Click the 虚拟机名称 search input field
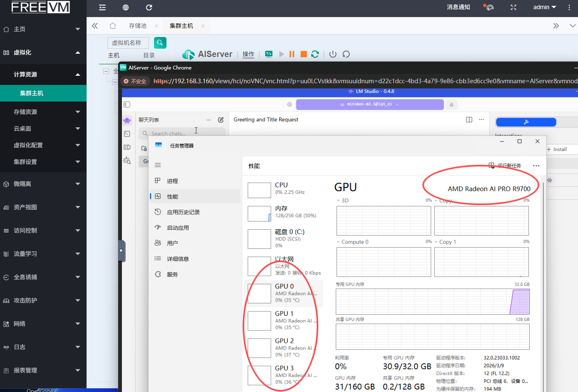This screenshot has width=578, height=392. pyautogui.click(x=128, y=43)
